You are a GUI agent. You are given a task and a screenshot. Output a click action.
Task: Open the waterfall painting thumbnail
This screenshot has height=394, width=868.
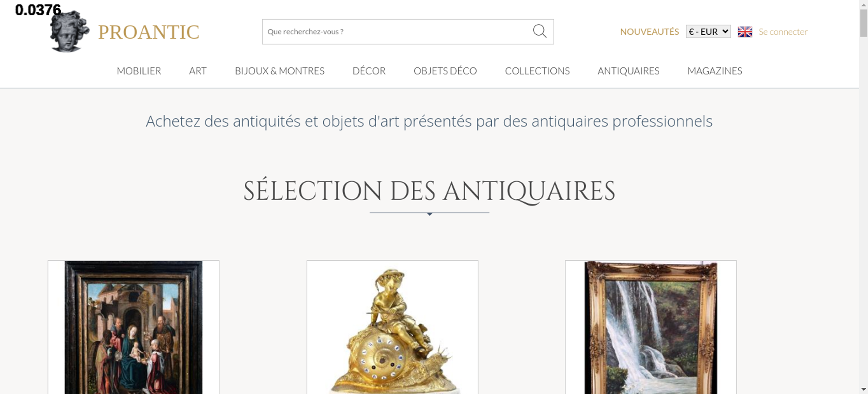click(x=651, y=327)
